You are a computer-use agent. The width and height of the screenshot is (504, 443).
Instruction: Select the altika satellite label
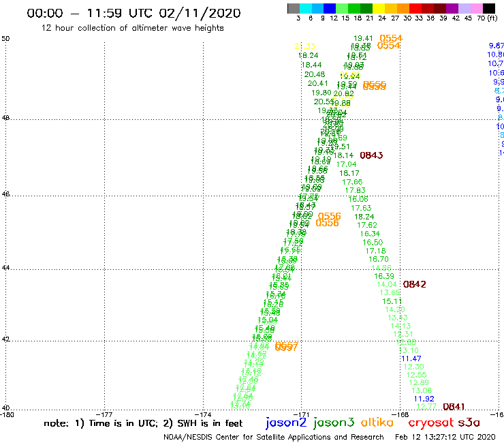pyautogui.click(x=377, y=423)
